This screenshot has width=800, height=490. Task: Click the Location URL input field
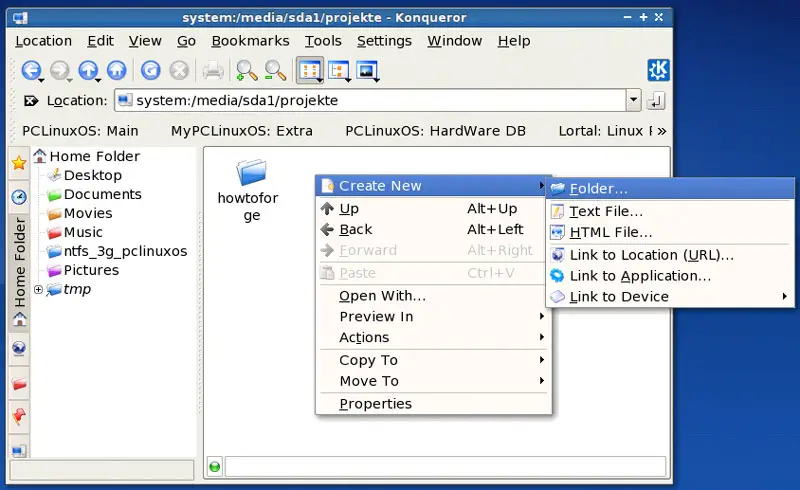pos(370,100)
